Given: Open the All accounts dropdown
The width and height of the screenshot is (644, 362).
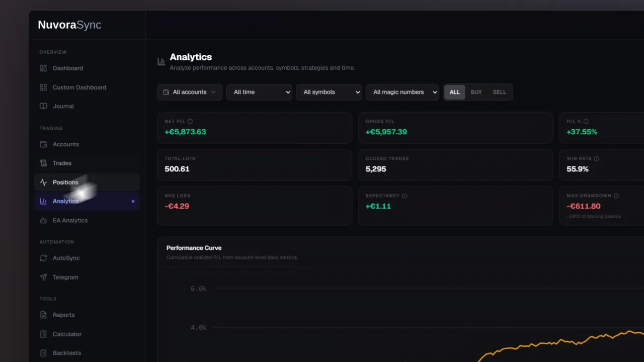Looking at the screenshot, I should point(190,92).
